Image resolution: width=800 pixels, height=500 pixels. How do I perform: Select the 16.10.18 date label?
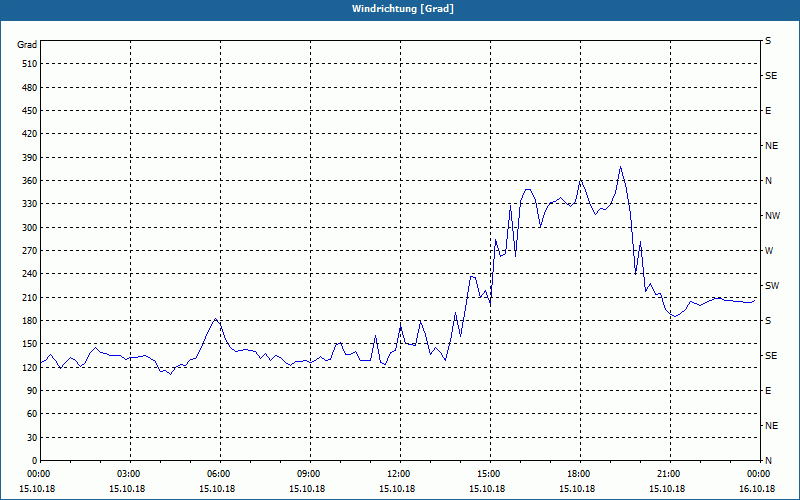pyautogui.click(x=757, y=489)
